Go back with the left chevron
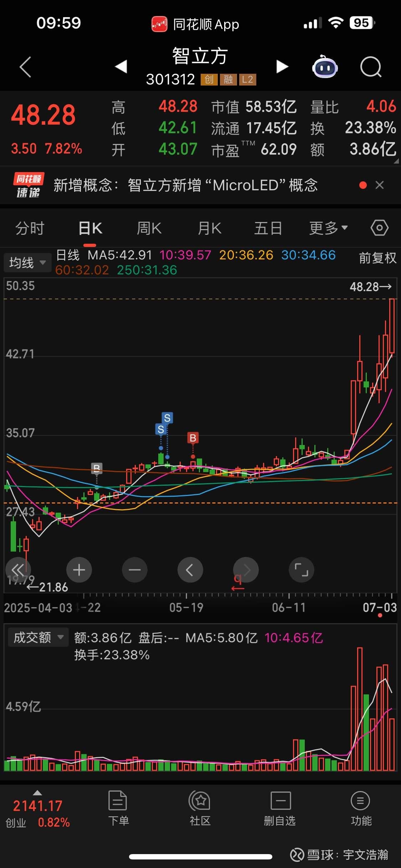Viewport: 401px width, 868px height. 25,67
